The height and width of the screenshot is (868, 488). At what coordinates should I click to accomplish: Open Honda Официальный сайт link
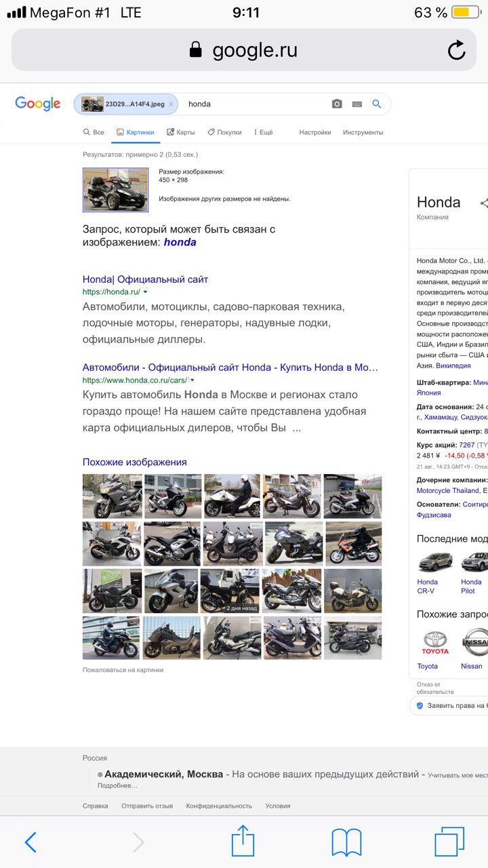(145, 279)
